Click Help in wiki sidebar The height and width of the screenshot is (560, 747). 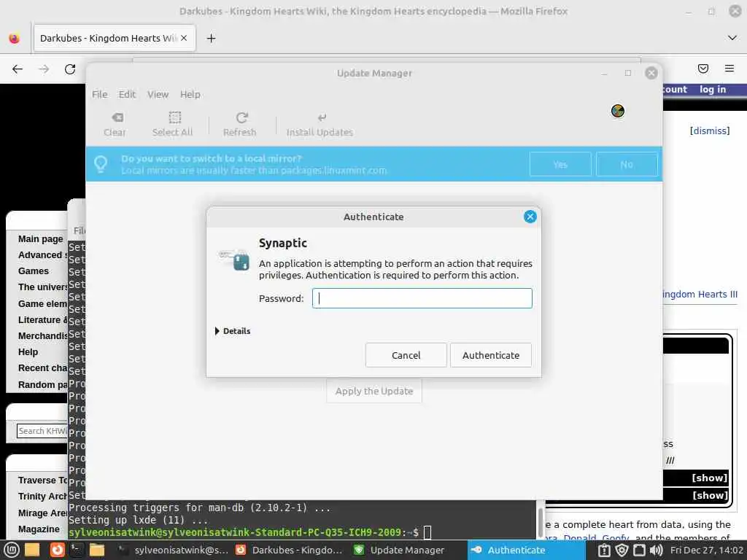point(28,352)
